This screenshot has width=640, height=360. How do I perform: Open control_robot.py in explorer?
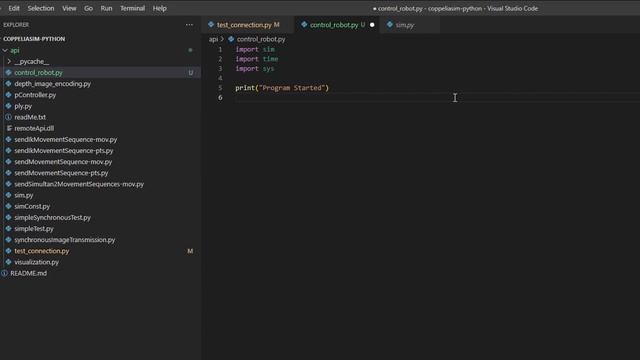click(x=38, y=73)
